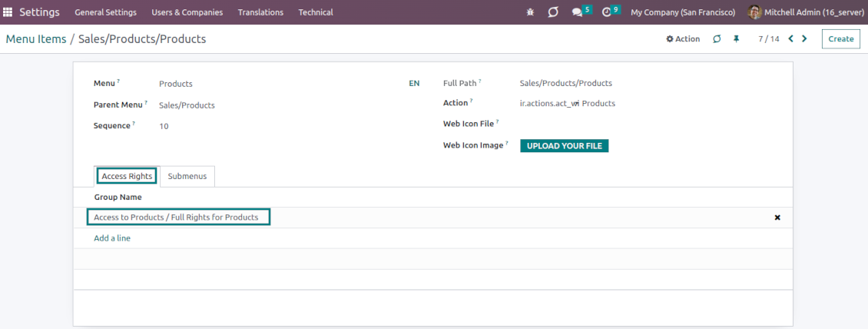Go to the next record arrow
The width and height of the screenshot is (868, 329).
tap(804, 38)
